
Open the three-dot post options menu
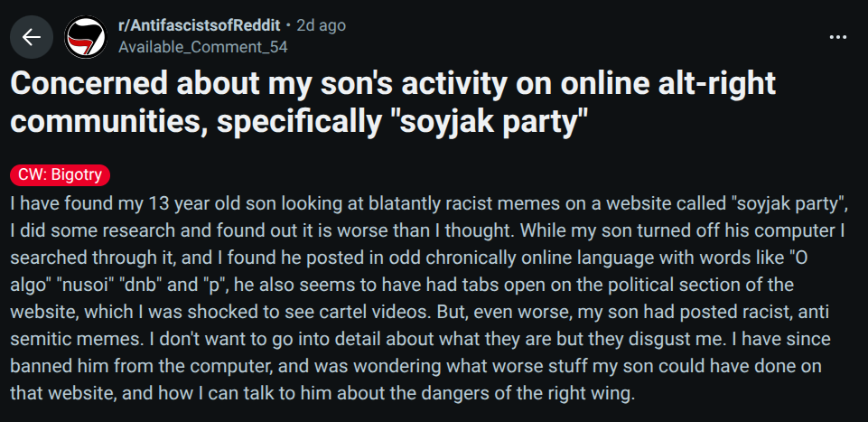click(838, 37)
